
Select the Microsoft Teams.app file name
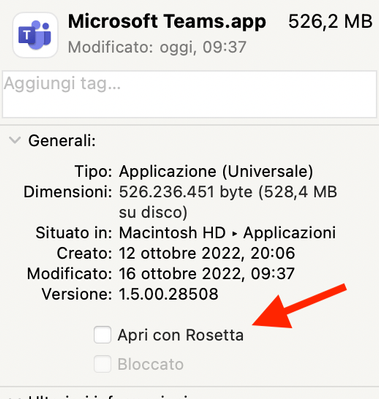coord(167,22)
